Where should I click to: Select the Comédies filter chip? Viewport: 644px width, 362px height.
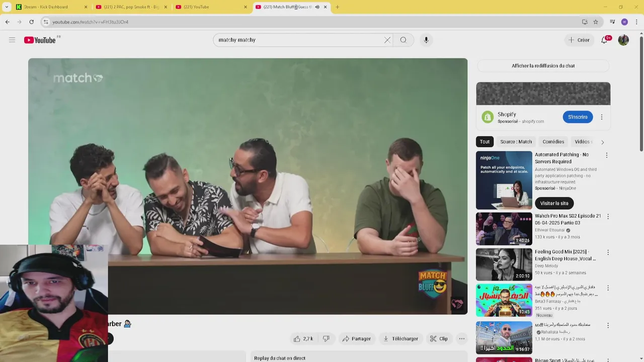[553, 142]
